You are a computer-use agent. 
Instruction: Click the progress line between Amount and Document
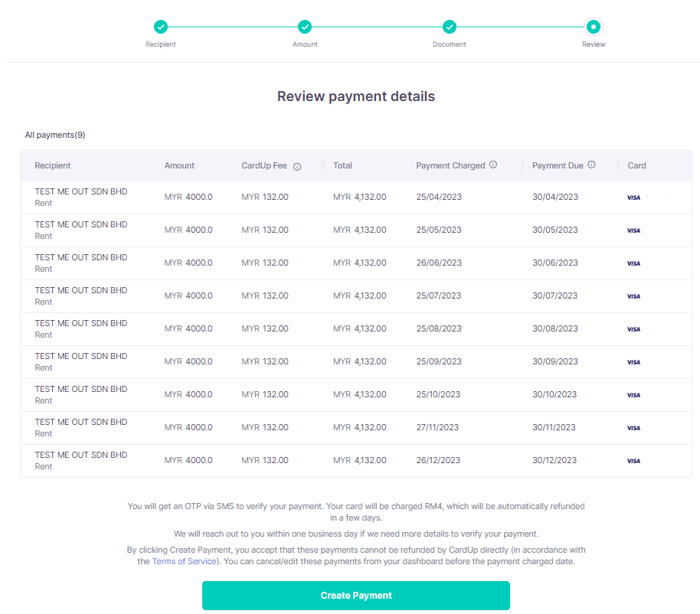[x=377, y=25]
